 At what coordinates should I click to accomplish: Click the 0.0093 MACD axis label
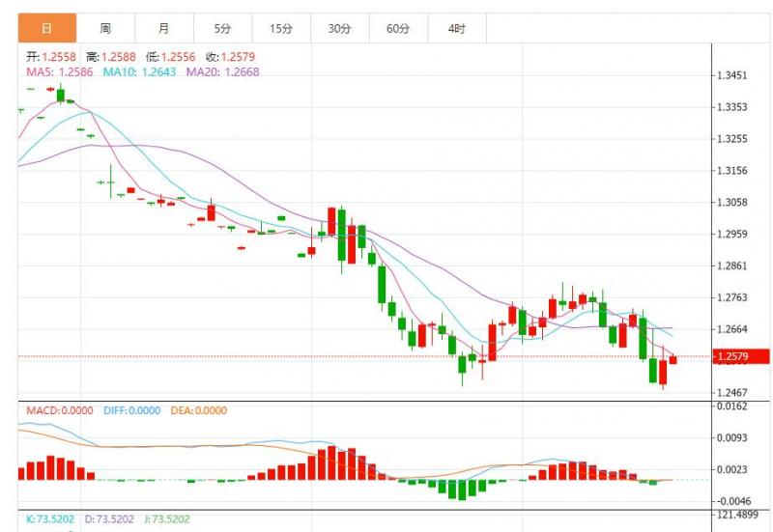(732, 437)
